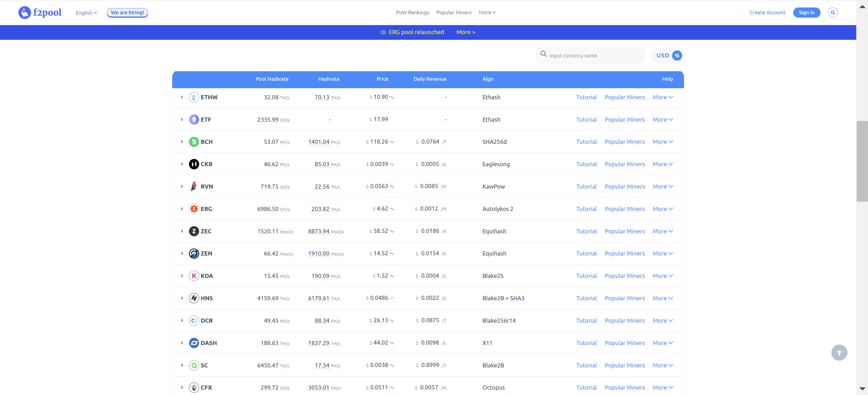The width and height of the screenshot is (868, 395).
Task: Click the vertical scrollbar thumb
Action: click(x=862, y=161)
